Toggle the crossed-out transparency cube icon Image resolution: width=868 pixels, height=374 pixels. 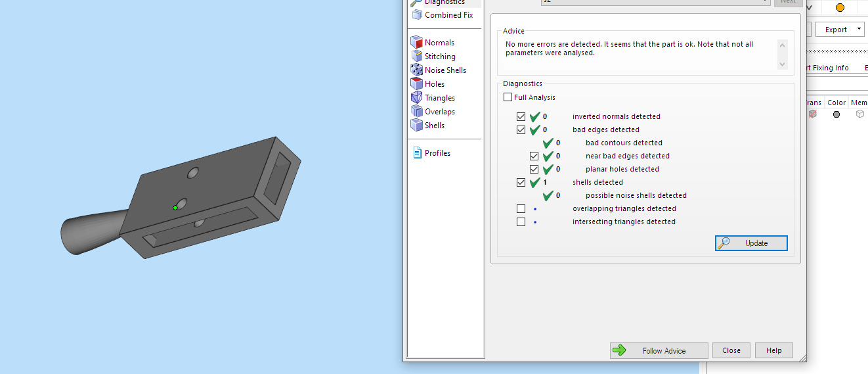pyautogui.click(x=813, y=114)
